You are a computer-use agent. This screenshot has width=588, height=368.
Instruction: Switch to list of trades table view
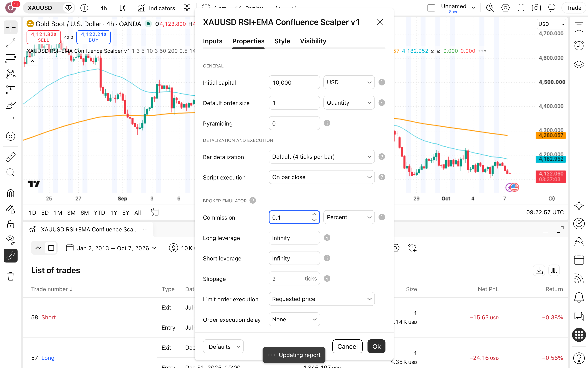(x=51, y=248)
